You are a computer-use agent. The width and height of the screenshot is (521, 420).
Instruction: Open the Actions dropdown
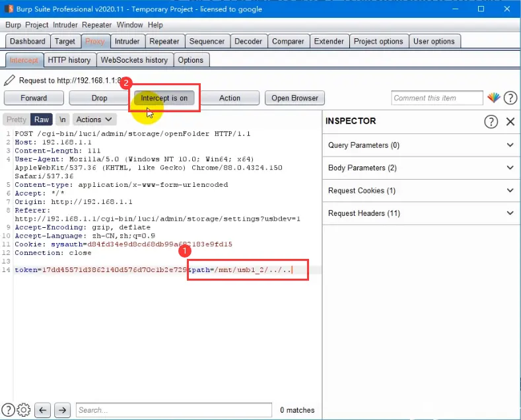[94, 120]
